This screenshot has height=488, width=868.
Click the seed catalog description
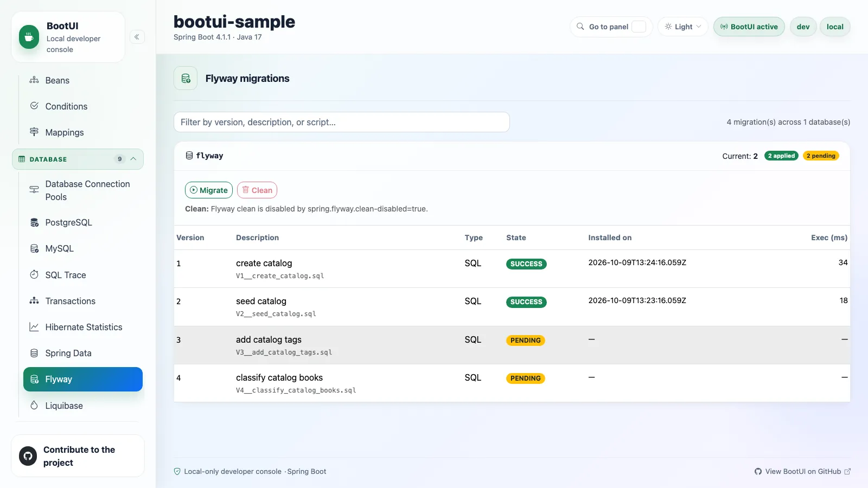[x=261, y=301]
